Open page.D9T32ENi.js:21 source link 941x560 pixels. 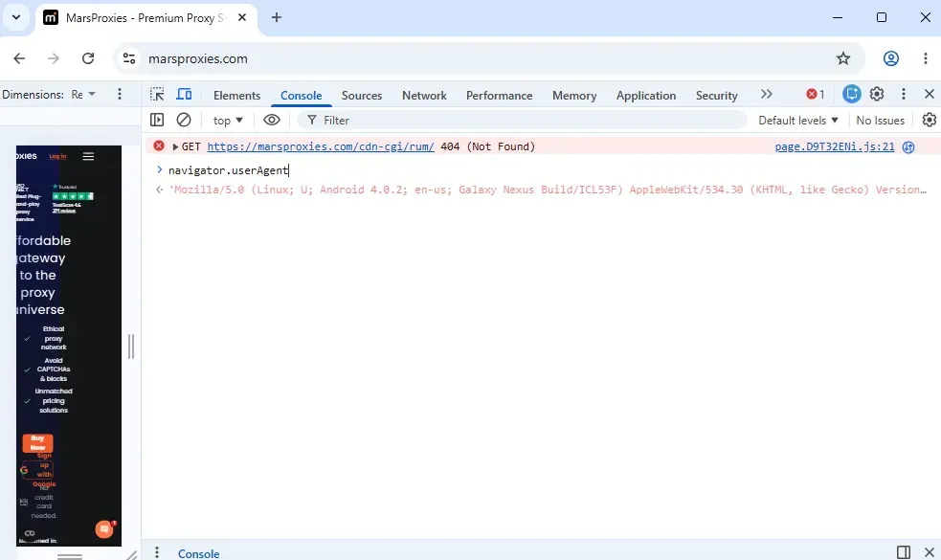(x=834, y=146)
